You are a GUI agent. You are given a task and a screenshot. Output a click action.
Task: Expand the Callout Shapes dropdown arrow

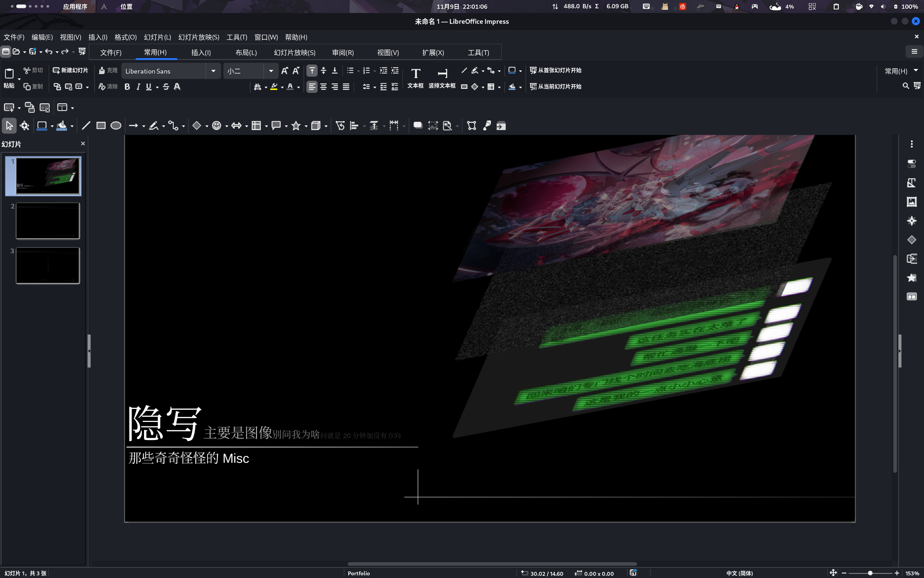point(286,126)
